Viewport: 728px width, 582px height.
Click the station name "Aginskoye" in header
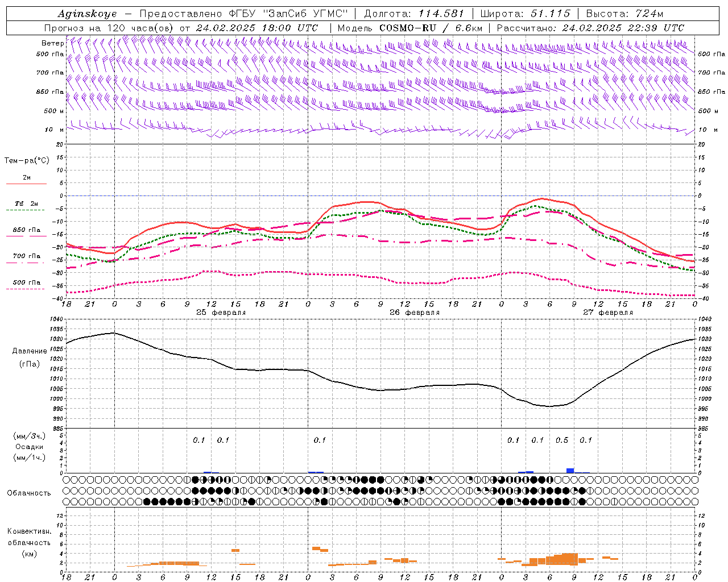pyautogui.click(x=88, y=14)
